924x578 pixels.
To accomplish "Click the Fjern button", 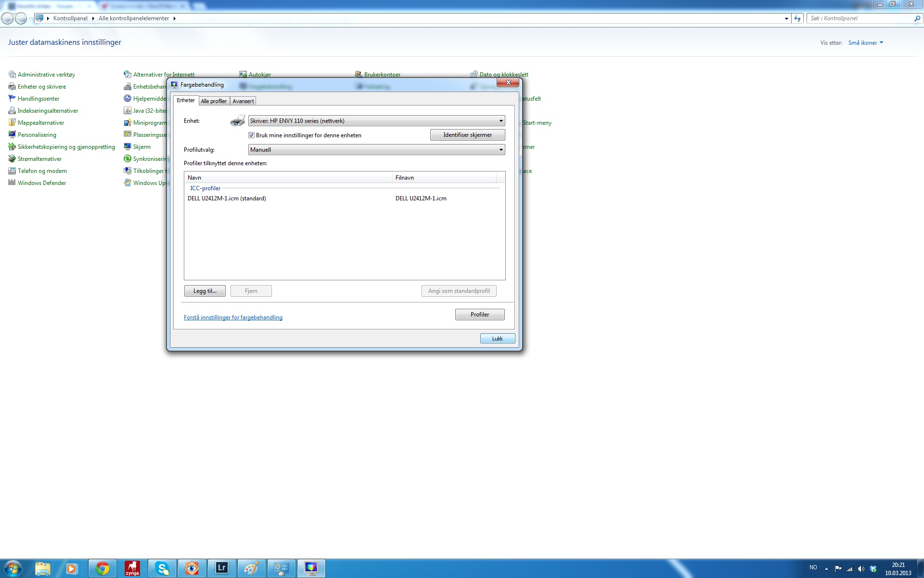I will (251, 291).
